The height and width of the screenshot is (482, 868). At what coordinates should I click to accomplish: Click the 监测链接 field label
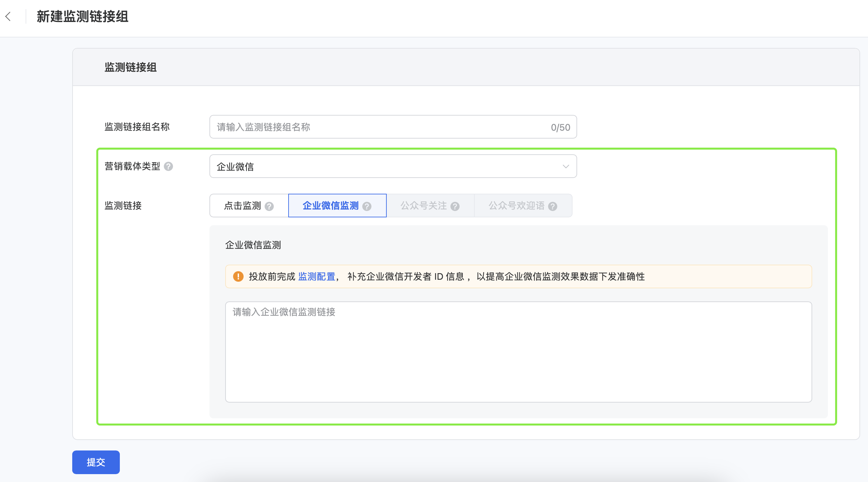[x=123, y=206]
